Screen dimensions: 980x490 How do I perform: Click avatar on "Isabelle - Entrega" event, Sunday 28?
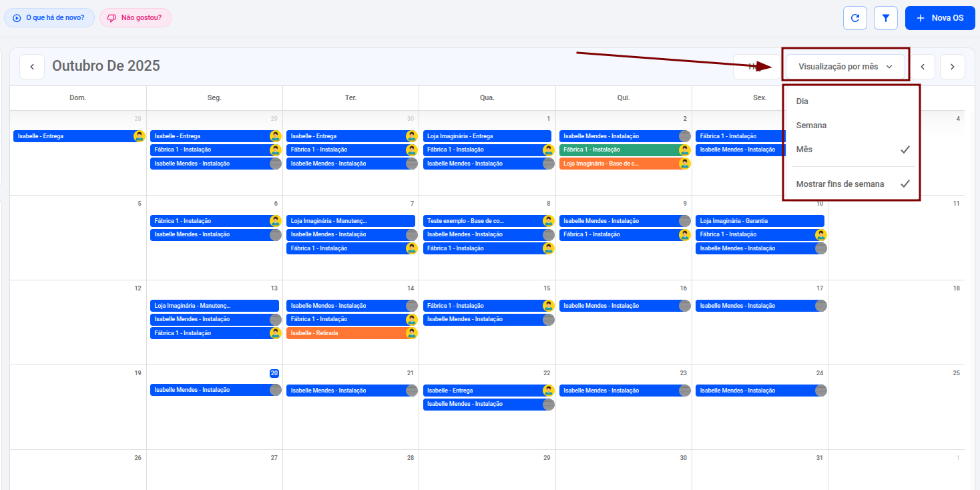(139, 136)
